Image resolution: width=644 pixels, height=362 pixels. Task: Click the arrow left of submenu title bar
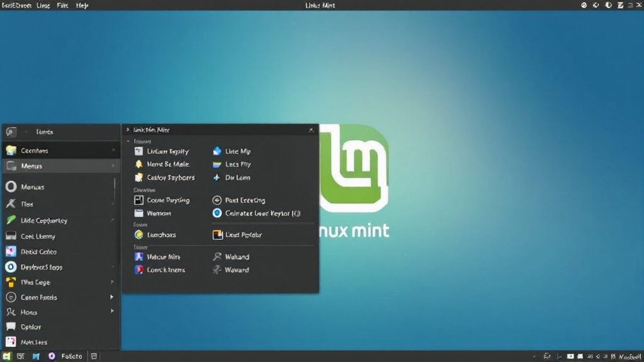[x=128, y=129]
